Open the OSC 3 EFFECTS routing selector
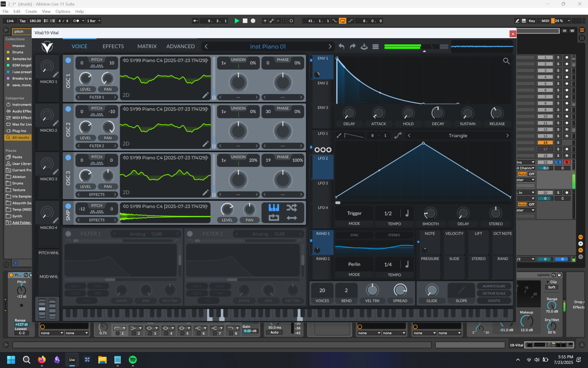 [x=97, y=195]
